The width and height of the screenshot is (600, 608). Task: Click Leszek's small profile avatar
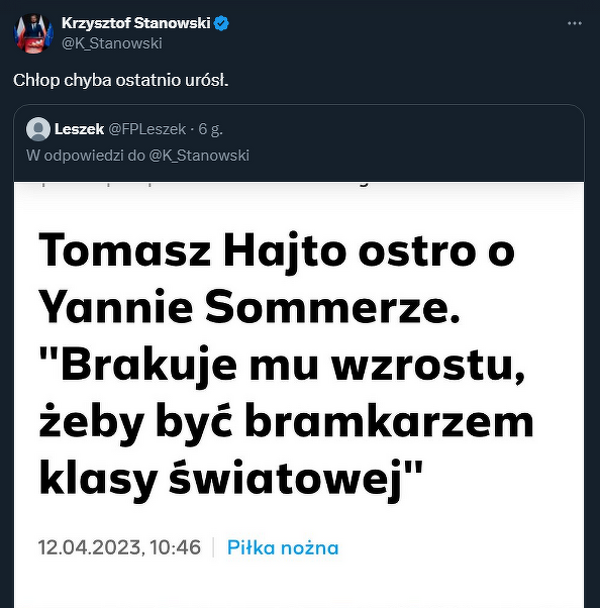(38, 129)
